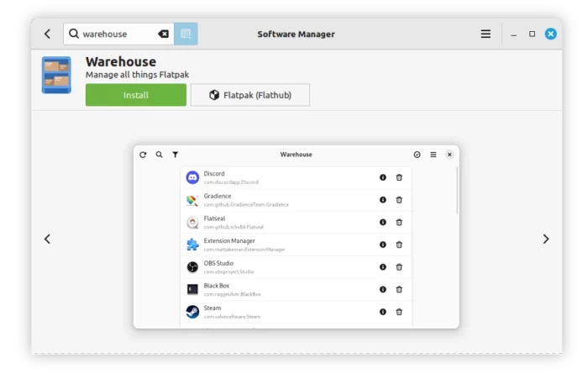View info for Extension Manager
Viewport: 588px width, 379px height.
click(x=383, y=245)
